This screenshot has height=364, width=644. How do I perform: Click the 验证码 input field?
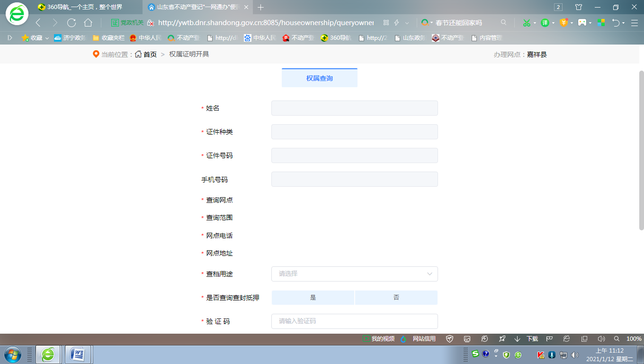[354, 321]
